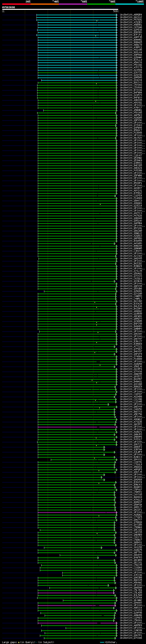146x644 pixels.
Task: Click the UniRef100_P50346 label
Action: point(131,65)
